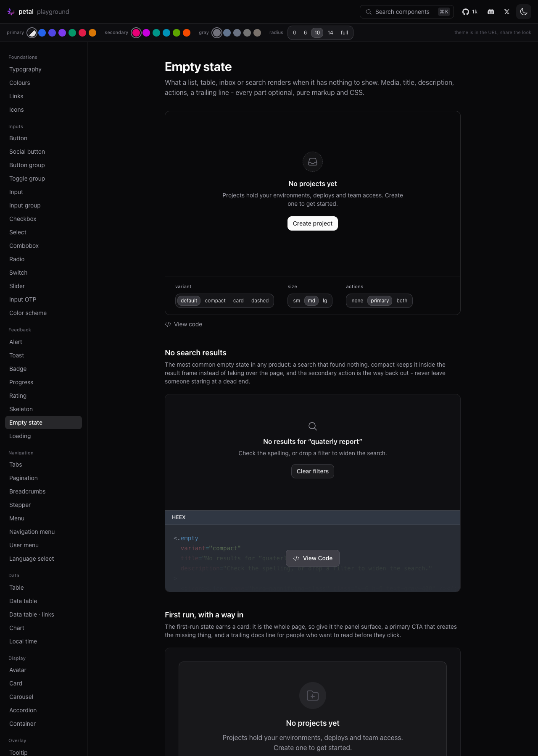Viewport: 538px width, 756px height.
Task: Click the petal logo icon
Action: [11, 12]
